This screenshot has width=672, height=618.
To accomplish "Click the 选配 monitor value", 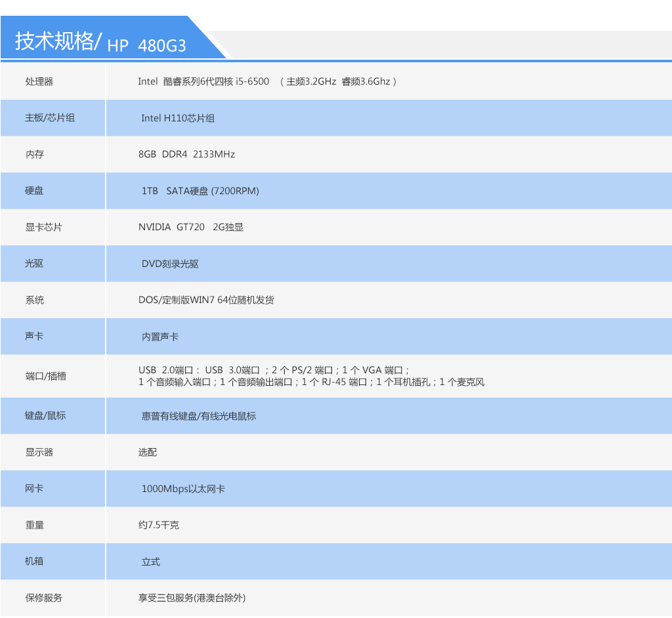I will click(148, 452).
